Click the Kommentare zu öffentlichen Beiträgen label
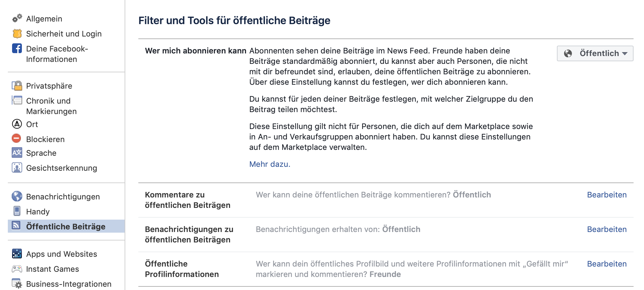This screenshot has height=290, width=644. coord(188,200)
